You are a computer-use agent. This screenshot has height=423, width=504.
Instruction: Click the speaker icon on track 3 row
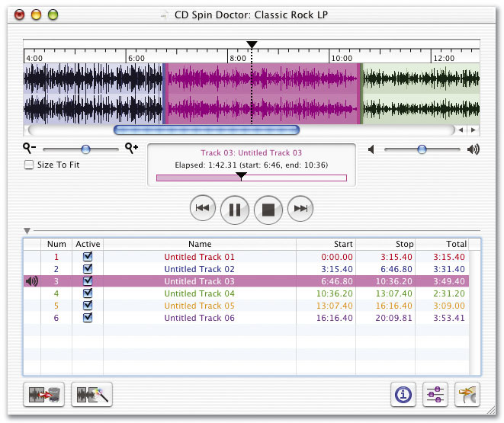(x=32, y=281)
